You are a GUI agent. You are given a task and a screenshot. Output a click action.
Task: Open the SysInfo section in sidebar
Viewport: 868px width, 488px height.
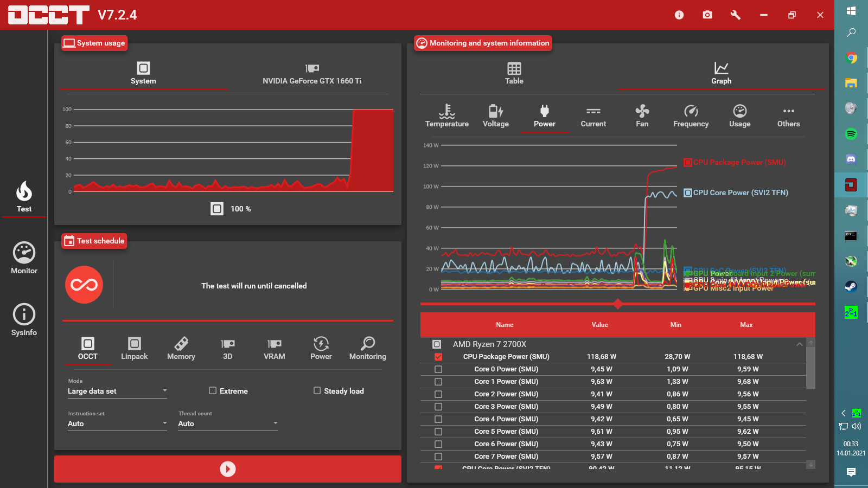(x=24, y=320)
